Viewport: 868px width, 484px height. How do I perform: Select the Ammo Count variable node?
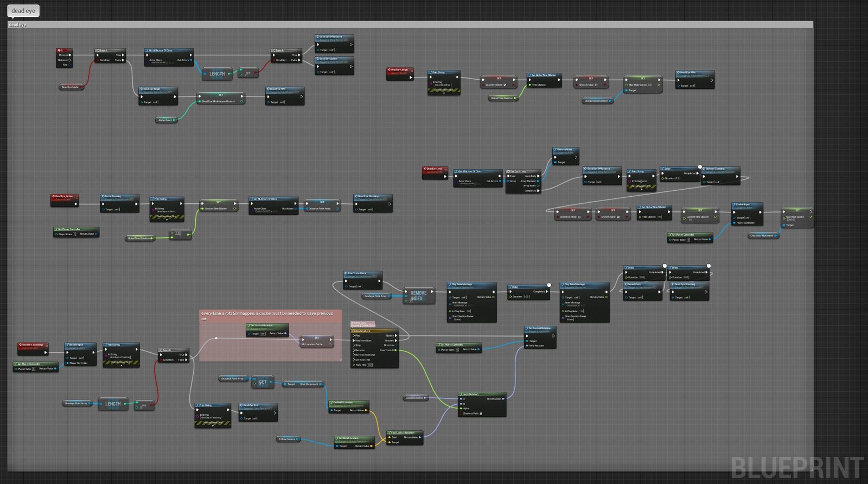167,120
